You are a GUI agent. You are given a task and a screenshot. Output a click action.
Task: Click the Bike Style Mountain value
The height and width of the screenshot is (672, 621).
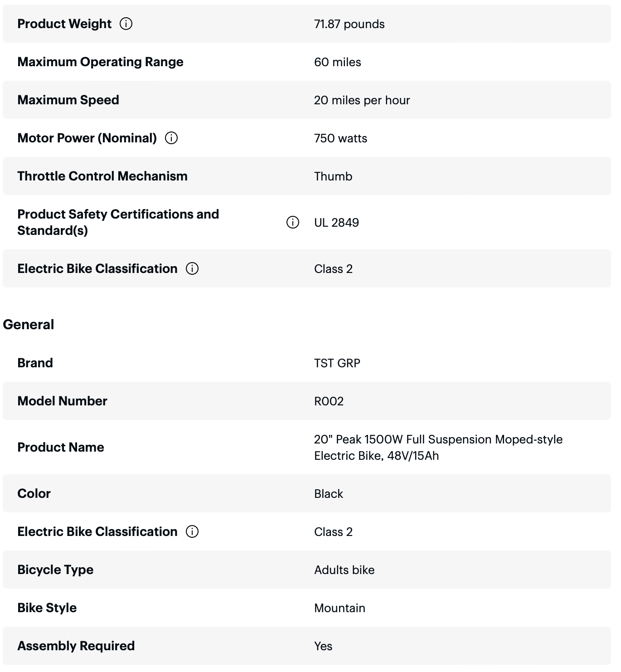click(340, 608)
